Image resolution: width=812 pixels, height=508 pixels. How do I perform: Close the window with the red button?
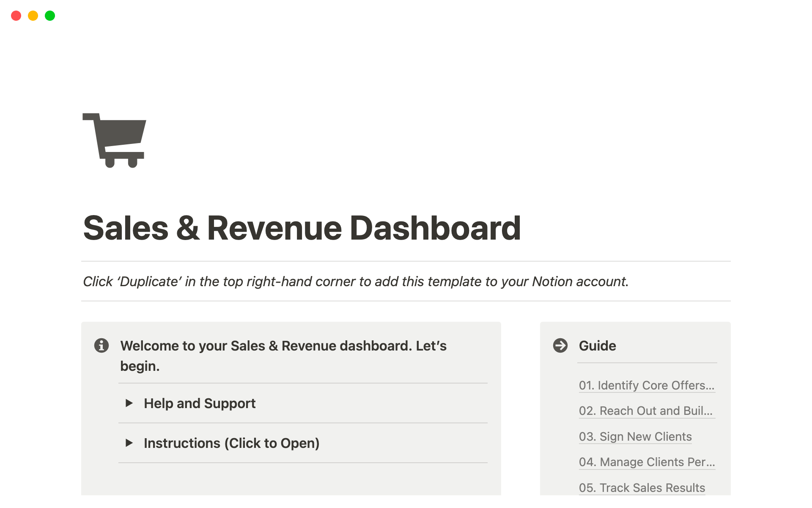pyautogui.click(x=16, y=16)
